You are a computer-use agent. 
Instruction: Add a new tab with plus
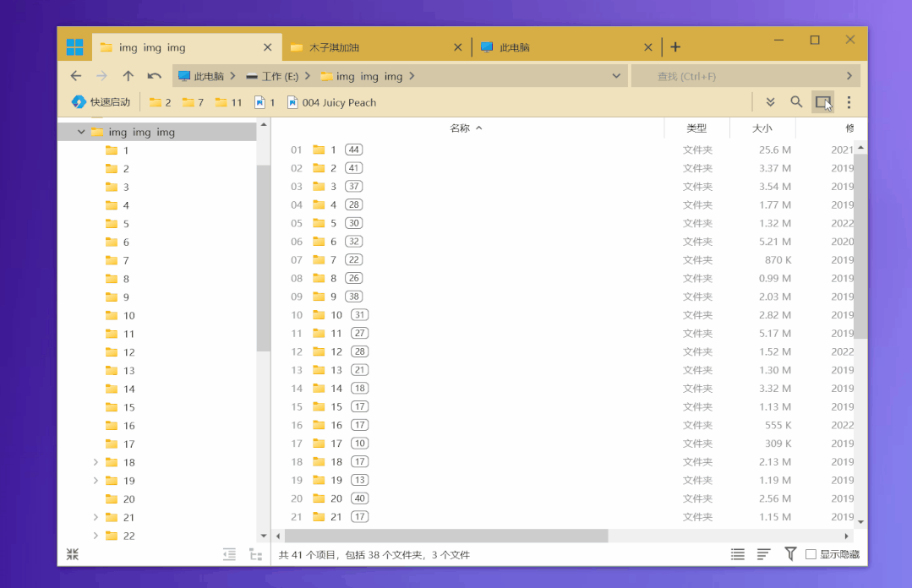[x=675, y=47]
